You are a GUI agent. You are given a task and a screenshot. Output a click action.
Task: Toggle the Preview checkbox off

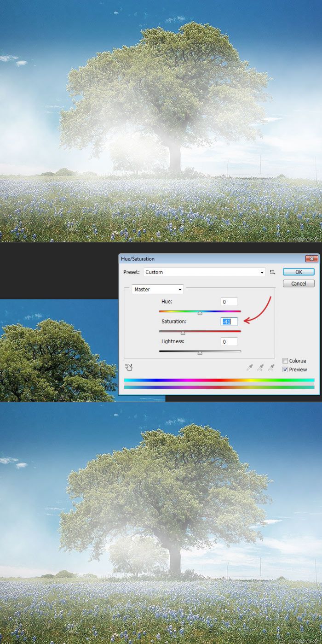point(285,369)
